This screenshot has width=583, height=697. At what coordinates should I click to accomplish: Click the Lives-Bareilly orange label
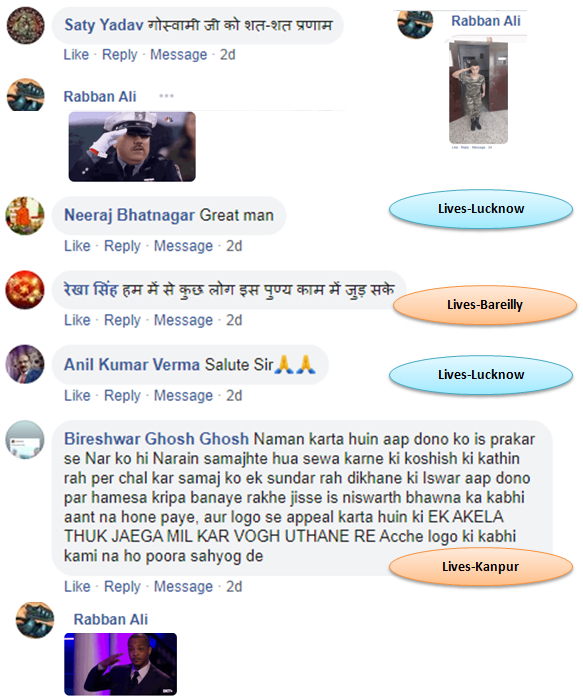(485, 304)
